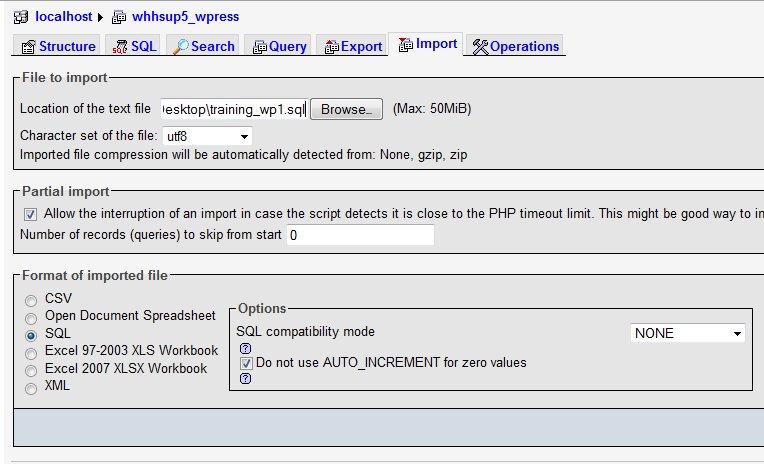Click the help icon under SQL compatibility mode
The height and width of the screenshot is (464, 764).
(245, 348)
